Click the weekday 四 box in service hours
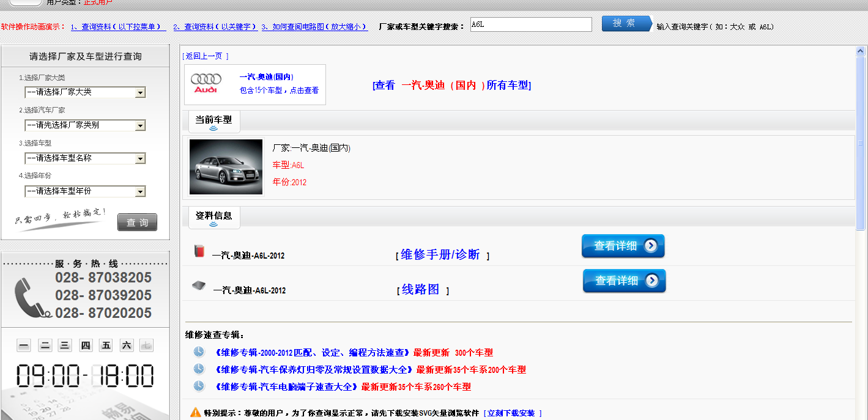Viewport: 868px width, 420px height. click(x=86, y=345)
